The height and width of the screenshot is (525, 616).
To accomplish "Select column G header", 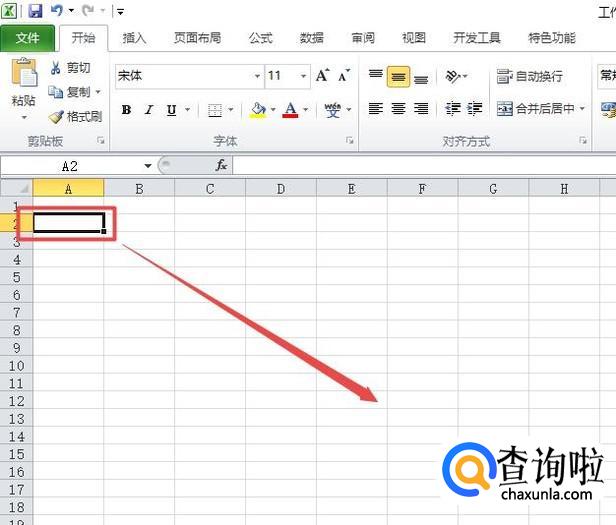I will click(493, 189).
